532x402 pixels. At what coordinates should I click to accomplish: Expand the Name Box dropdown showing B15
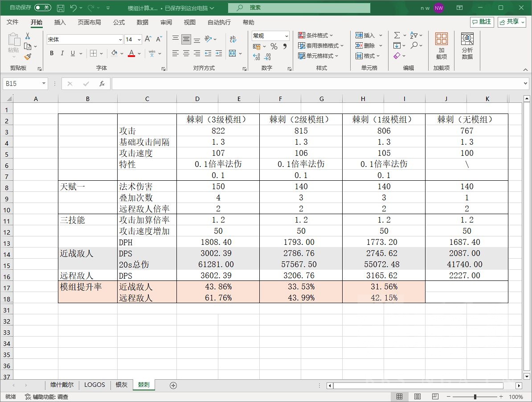[43, 83]
